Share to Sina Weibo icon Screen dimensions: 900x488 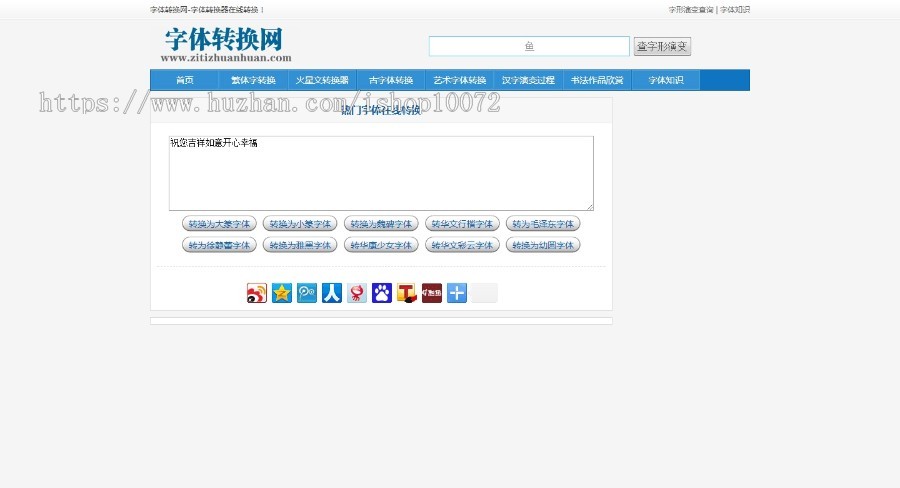point(257,293)
